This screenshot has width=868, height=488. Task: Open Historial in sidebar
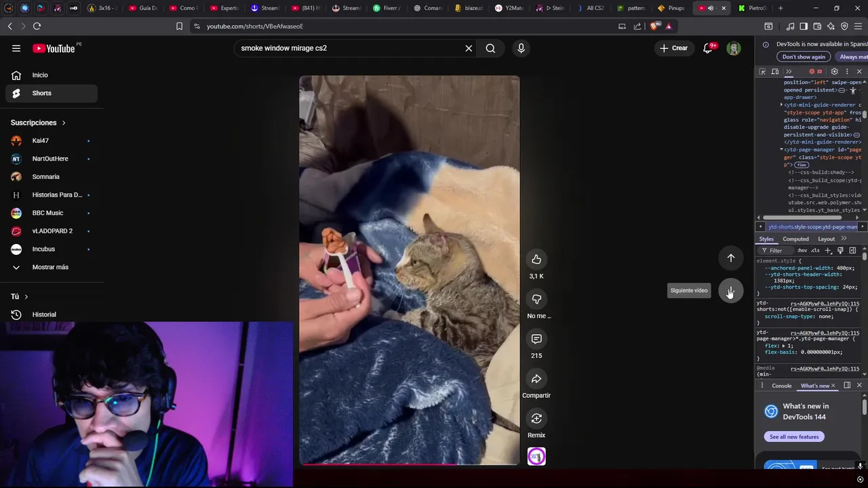52,314
